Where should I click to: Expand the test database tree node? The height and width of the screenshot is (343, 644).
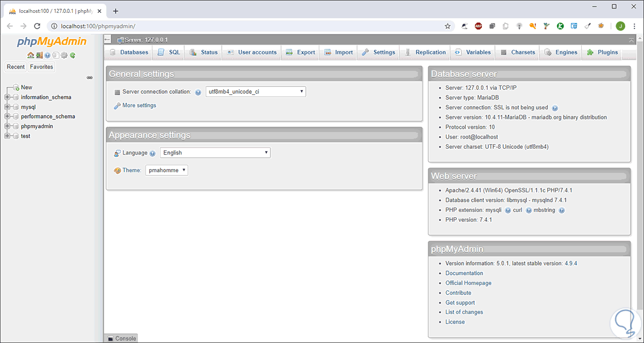pos(7,136)
